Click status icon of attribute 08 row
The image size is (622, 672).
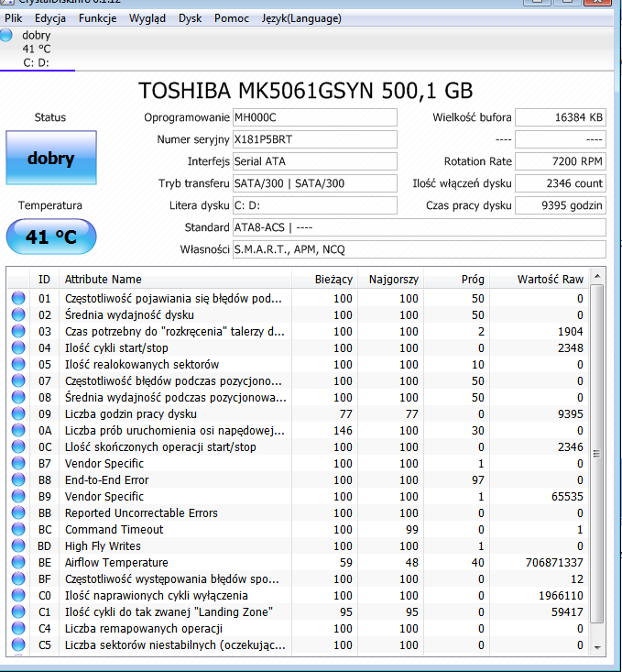[18, 397]
